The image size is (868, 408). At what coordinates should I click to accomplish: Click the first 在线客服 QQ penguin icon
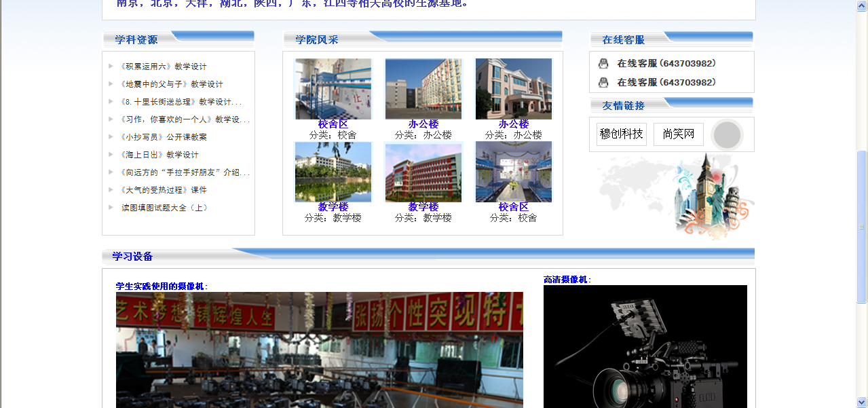[603, 64]
